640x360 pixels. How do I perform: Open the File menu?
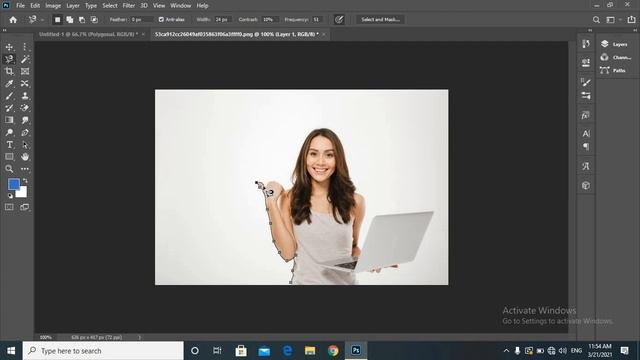click(20, 6)
